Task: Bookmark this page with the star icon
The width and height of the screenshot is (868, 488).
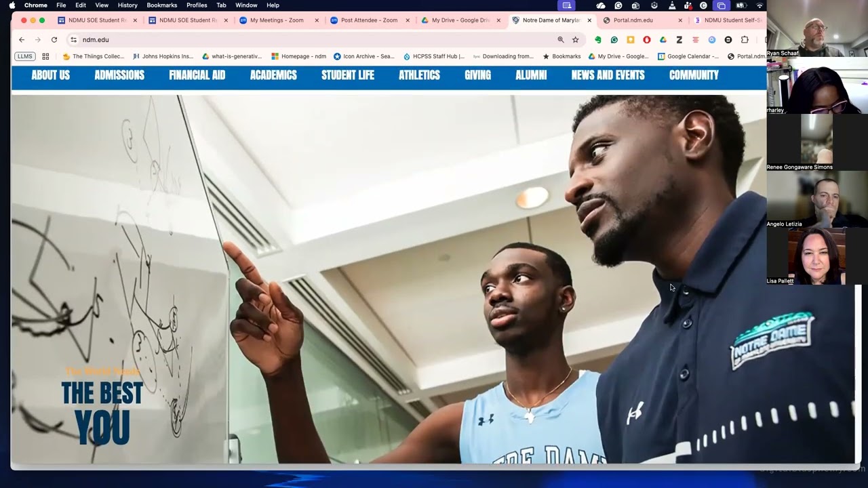Action: (x=575, y=40)
